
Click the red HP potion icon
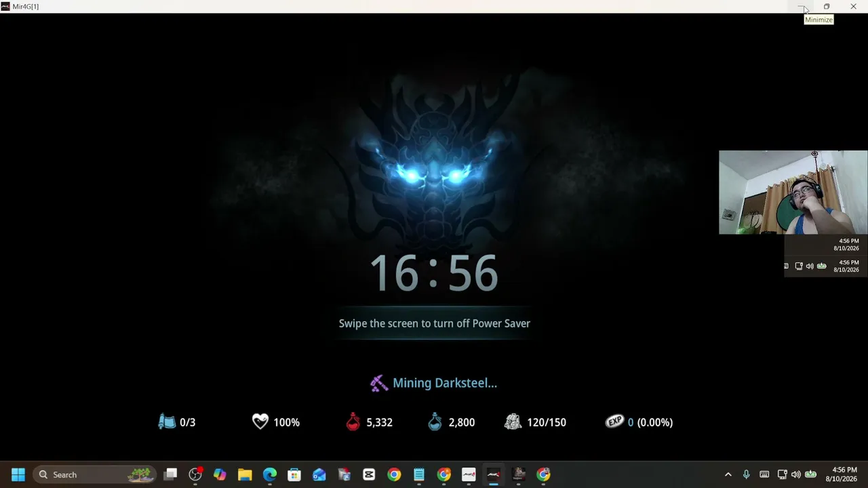353,422
